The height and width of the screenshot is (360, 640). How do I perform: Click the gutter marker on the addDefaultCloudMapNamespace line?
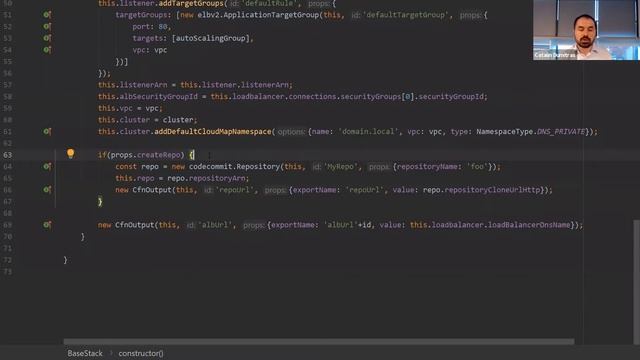pyautogui.click(x=47, y=131)
